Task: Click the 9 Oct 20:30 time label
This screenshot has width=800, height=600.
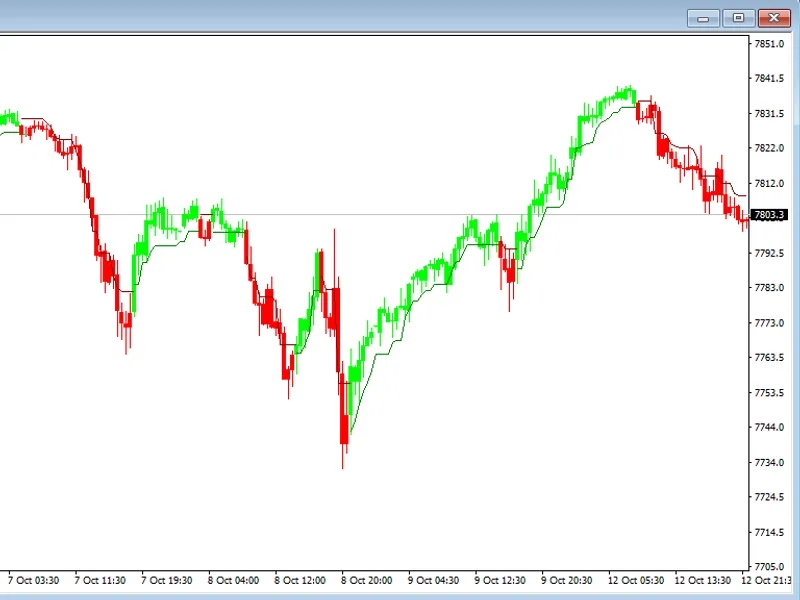Action: pyautogui.click(x=567, y=581)
